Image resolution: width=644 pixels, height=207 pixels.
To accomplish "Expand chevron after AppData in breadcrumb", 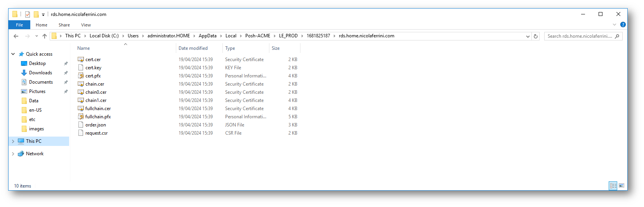I will (x=221, y=36).
